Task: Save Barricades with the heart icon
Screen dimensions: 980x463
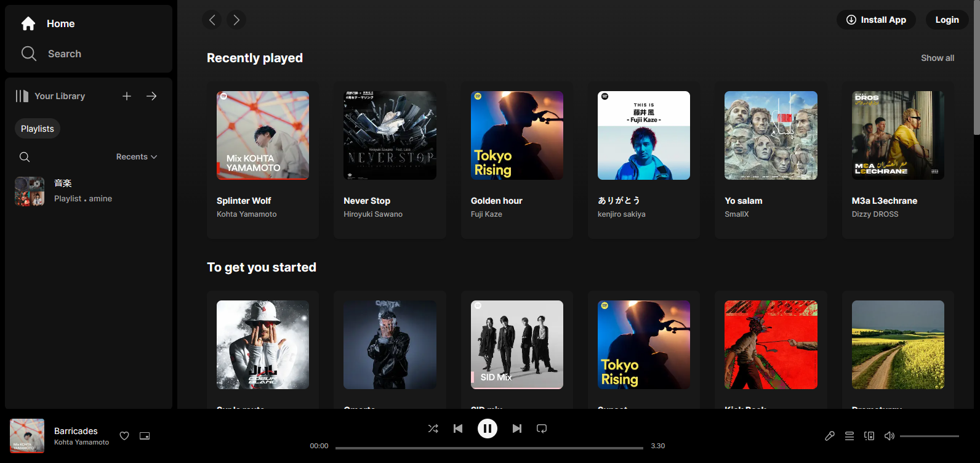Action: click(124, 436)
